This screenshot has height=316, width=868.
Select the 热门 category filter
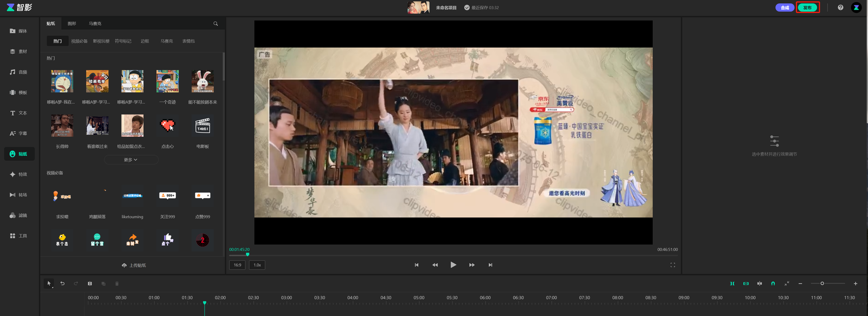click(58, 41)
